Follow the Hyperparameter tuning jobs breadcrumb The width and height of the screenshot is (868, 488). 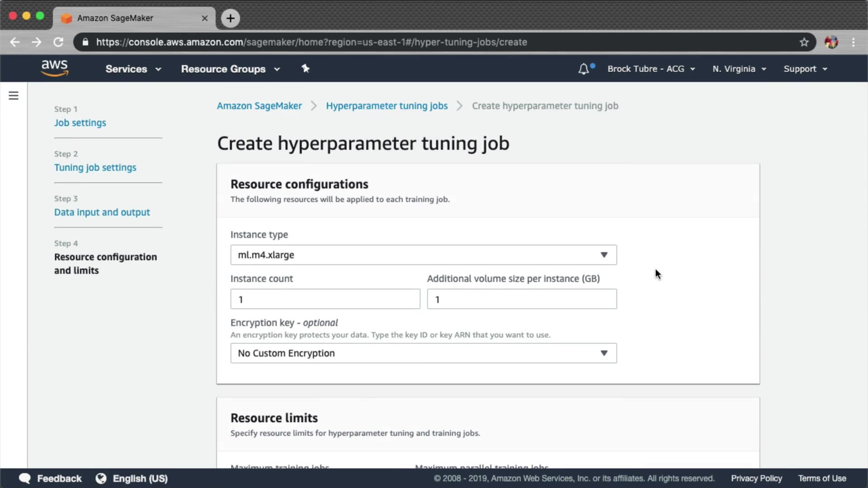click(387, 106)
